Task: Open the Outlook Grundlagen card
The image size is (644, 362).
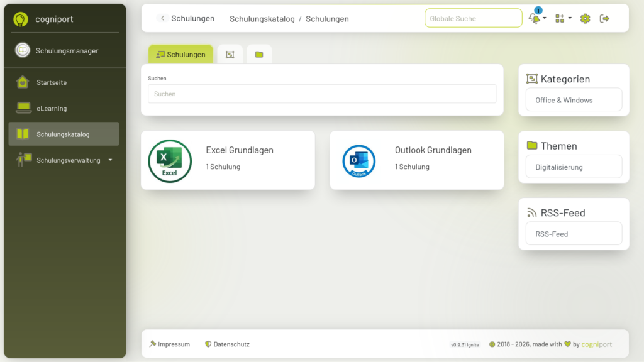Action: (x=417, y=160)
